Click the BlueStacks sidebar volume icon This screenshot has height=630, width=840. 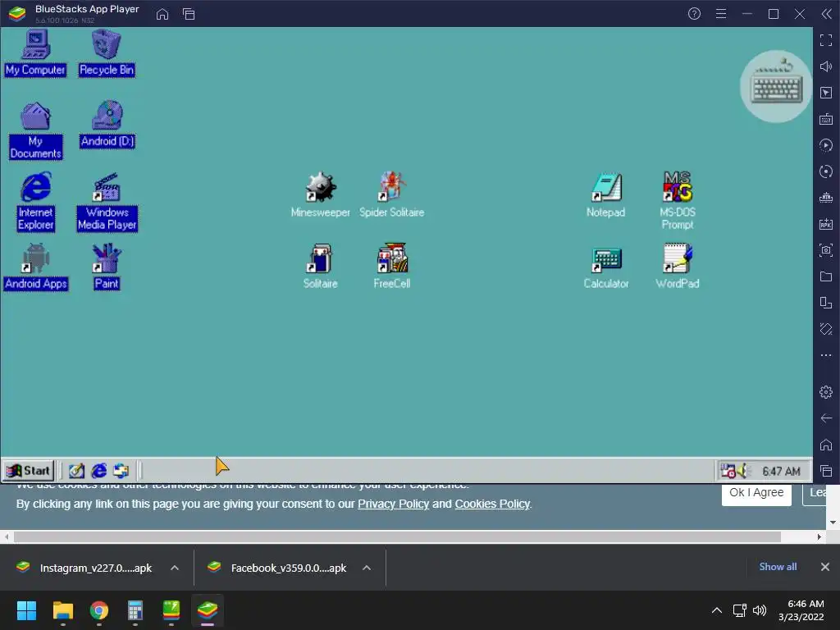coord(826,66)
